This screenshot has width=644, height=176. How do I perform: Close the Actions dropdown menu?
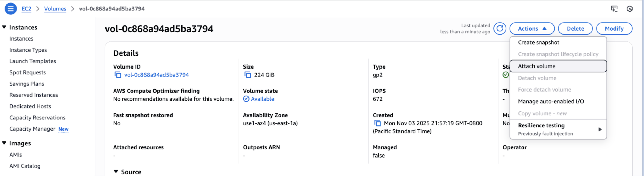coord(532,29)
